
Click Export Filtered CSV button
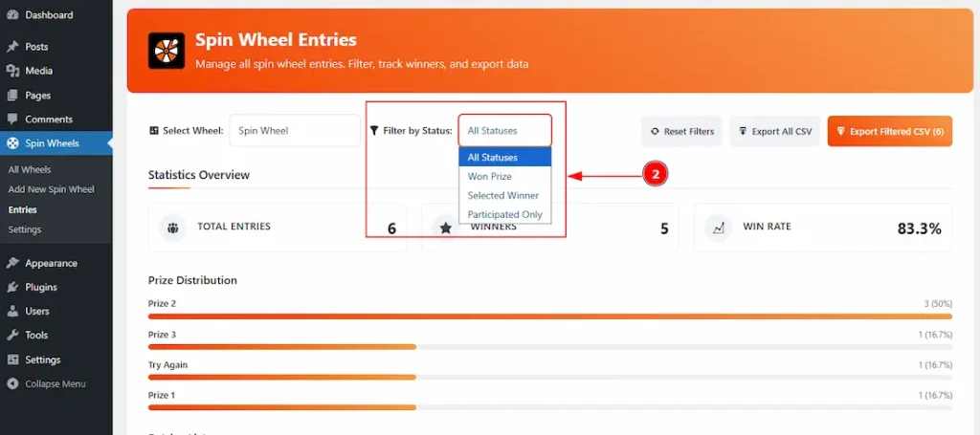click(x=890, y=131)
